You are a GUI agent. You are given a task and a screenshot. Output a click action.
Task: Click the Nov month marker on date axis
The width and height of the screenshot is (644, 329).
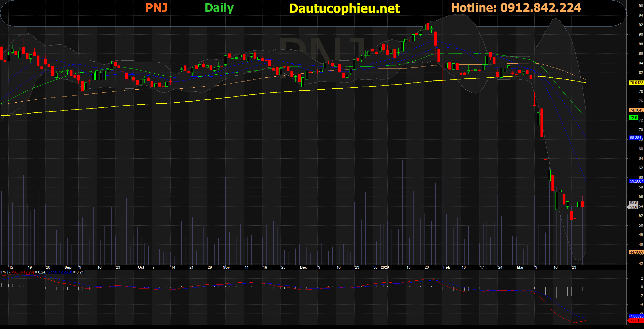click(x=226, y=267)
